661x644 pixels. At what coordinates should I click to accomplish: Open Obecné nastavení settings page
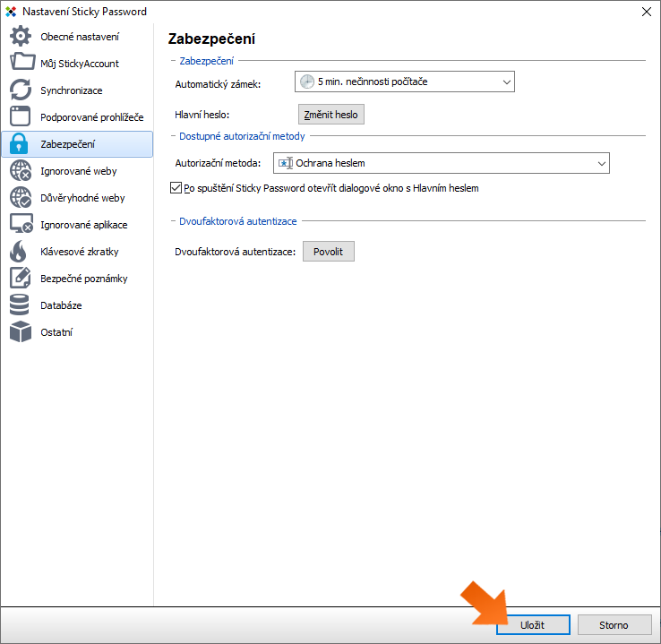click(77, 37)
